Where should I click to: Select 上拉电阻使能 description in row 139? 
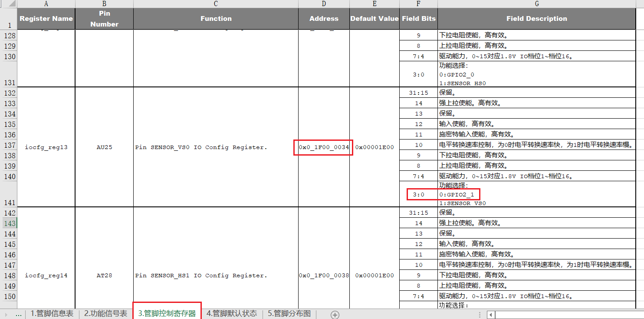tap(537, 166)
